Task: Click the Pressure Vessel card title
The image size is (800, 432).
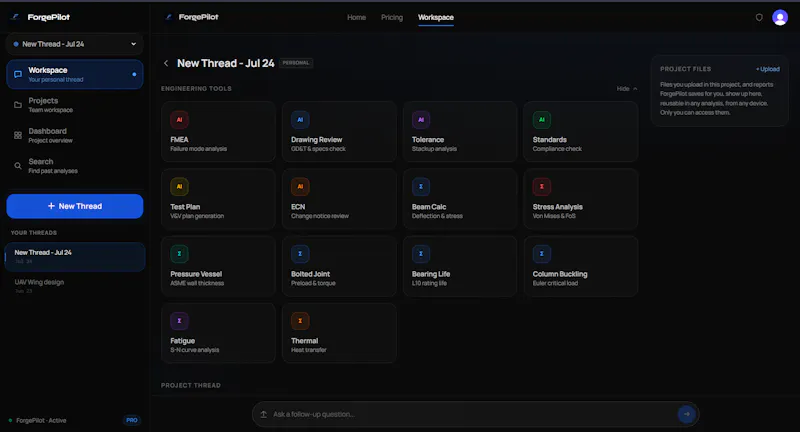Action: pyautogui.click(x=196, y=274)
